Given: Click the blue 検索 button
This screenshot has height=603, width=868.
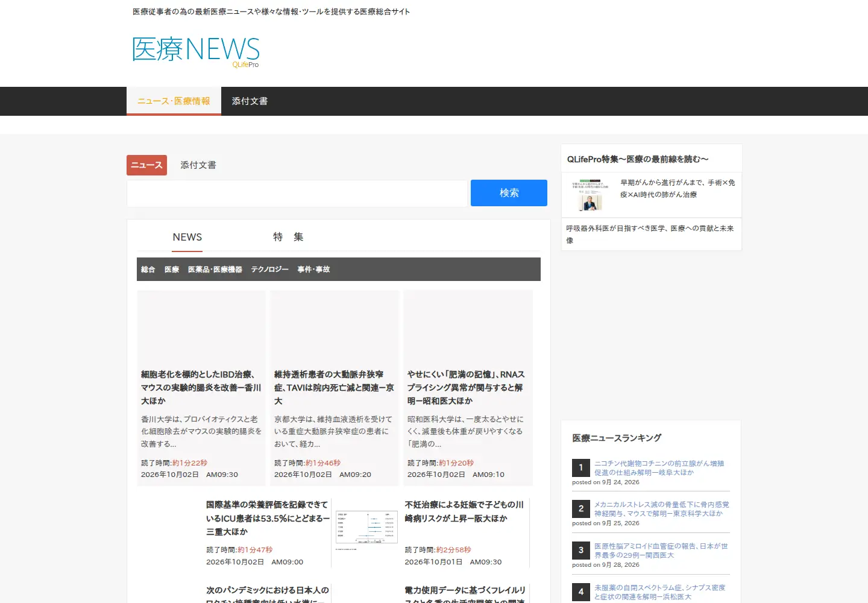Looking at the screenshot, I should pos(509,193).
